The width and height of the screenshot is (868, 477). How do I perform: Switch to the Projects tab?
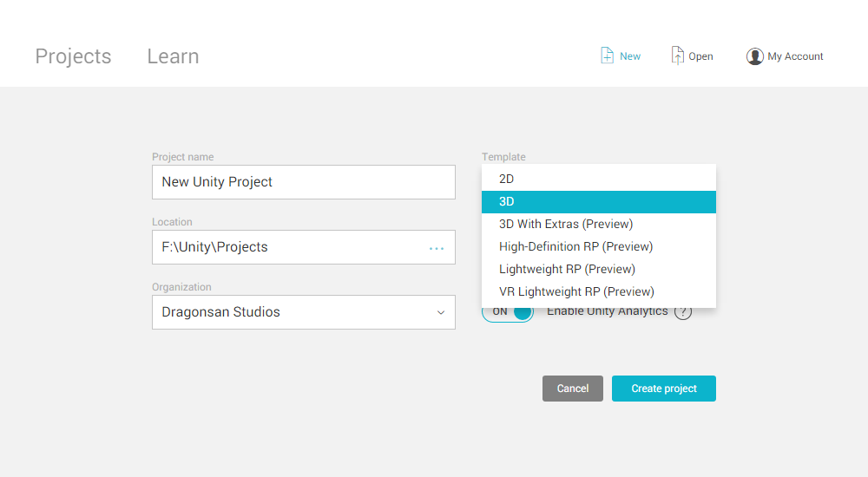click(x=73, y=56)
